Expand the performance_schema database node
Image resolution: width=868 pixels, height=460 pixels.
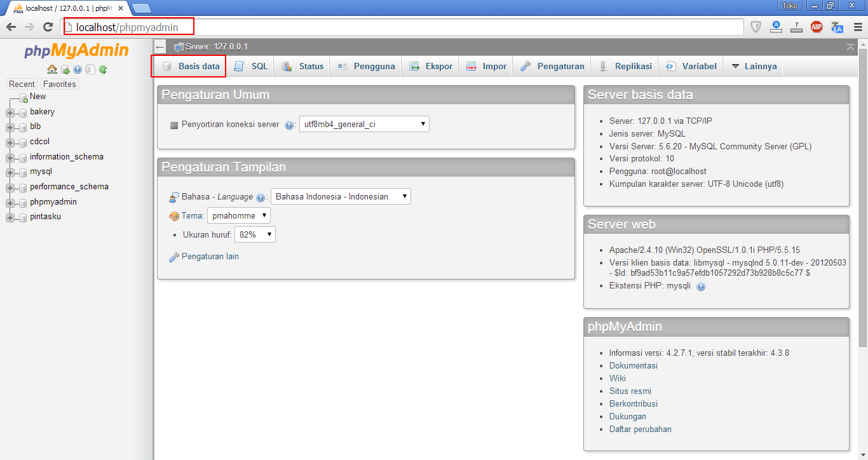click(x=10, y=187)
